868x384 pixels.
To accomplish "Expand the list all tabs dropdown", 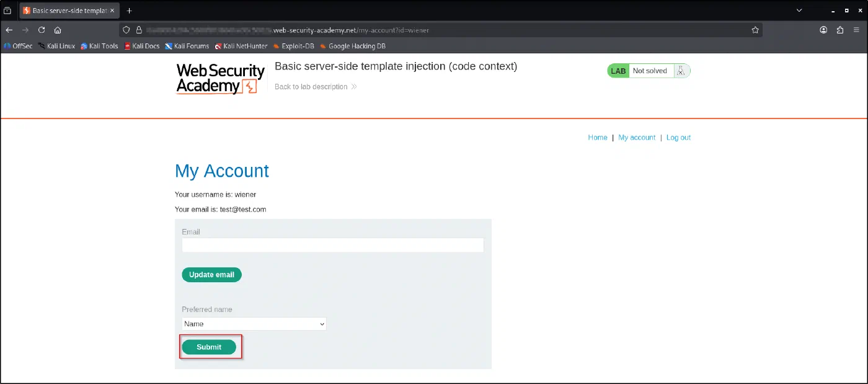I will click(x=799, y=11).
